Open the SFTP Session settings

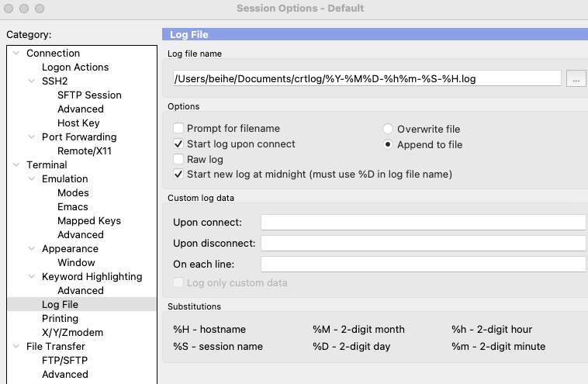(x=89, y=95)
